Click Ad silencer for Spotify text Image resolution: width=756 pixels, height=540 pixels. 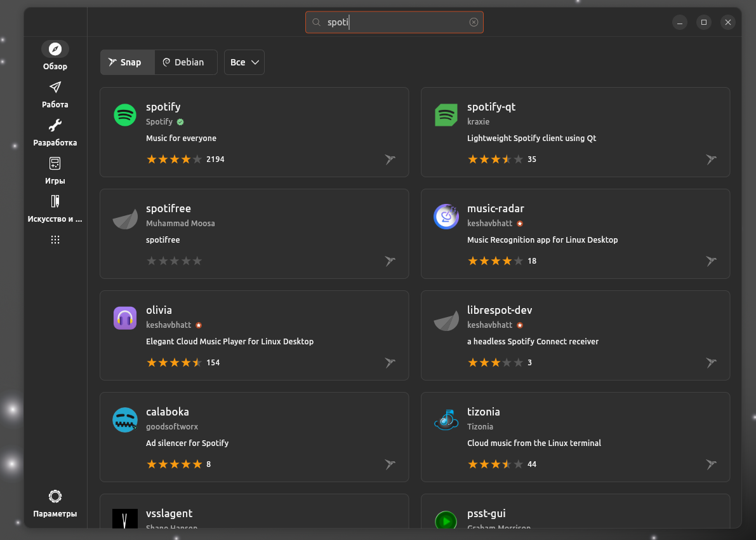[187, 443]
